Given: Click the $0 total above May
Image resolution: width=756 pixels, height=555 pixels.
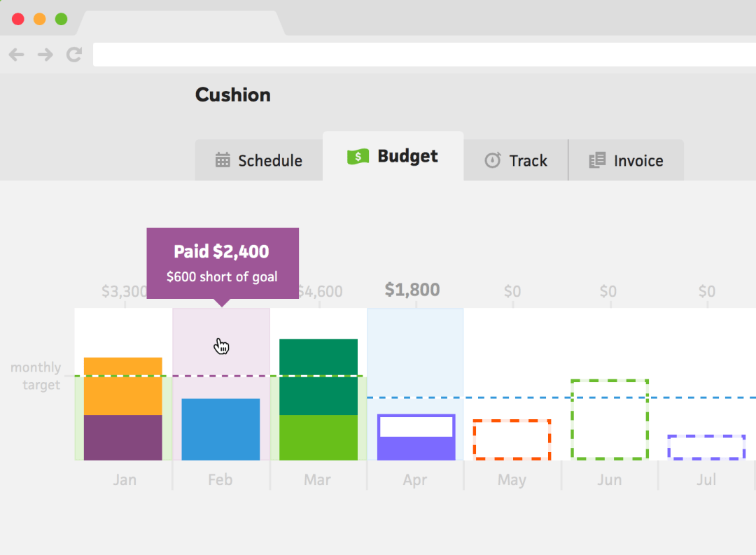Looking at the screenshot, I should point(512,291).
